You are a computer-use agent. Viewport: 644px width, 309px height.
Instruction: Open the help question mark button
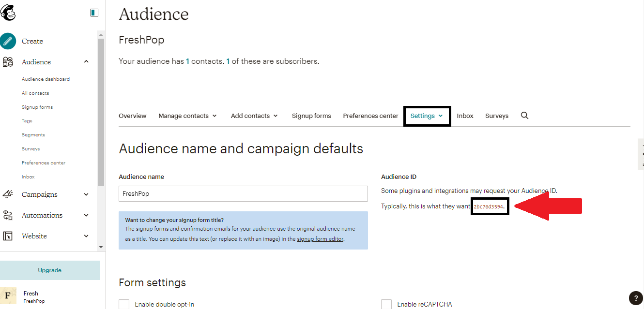[635, 298]
